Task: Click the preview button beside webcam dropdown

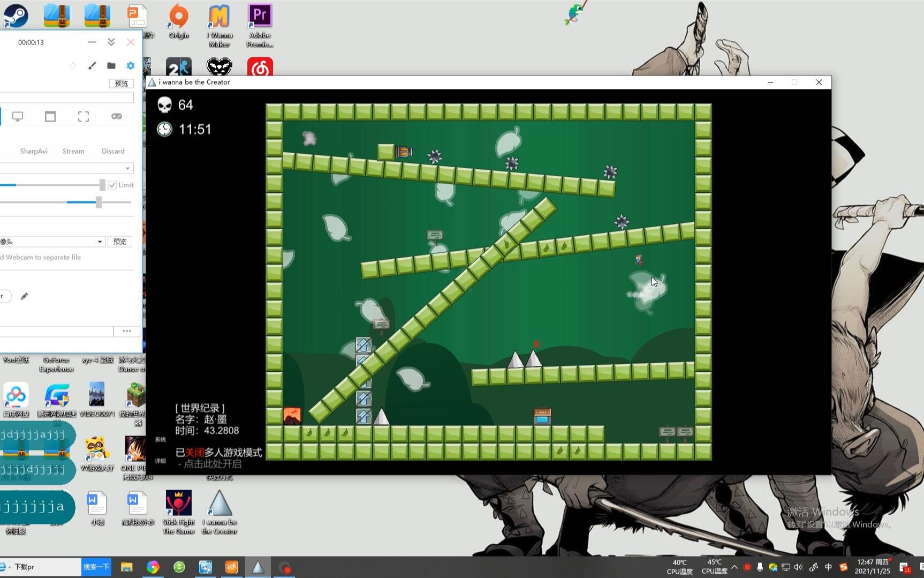Action: [x=120, y=242]
